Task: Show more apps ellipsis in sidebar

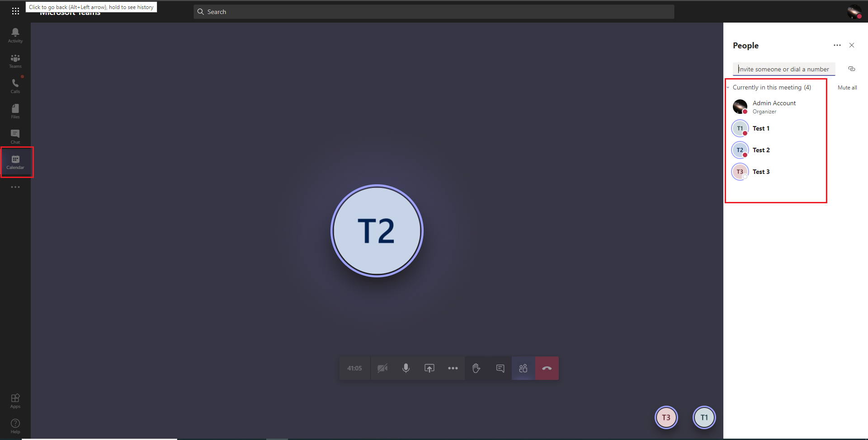Action: tap(15, 187)
